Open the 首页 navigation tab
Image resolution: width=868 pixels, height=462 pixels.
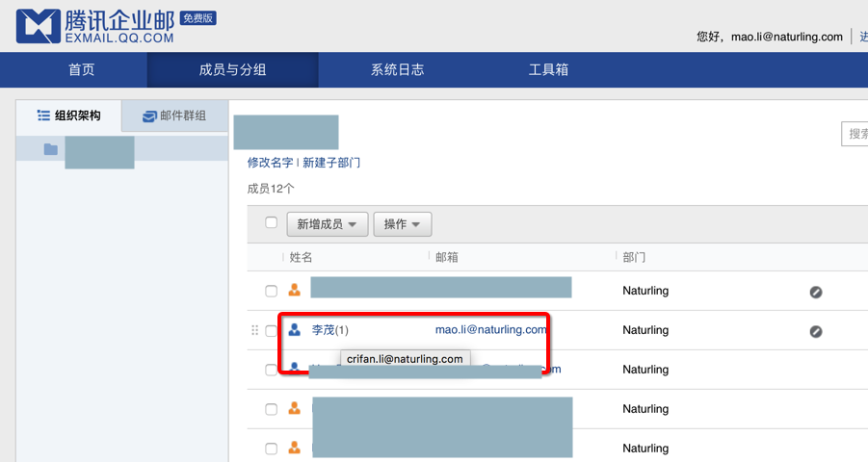click(81, 69)
